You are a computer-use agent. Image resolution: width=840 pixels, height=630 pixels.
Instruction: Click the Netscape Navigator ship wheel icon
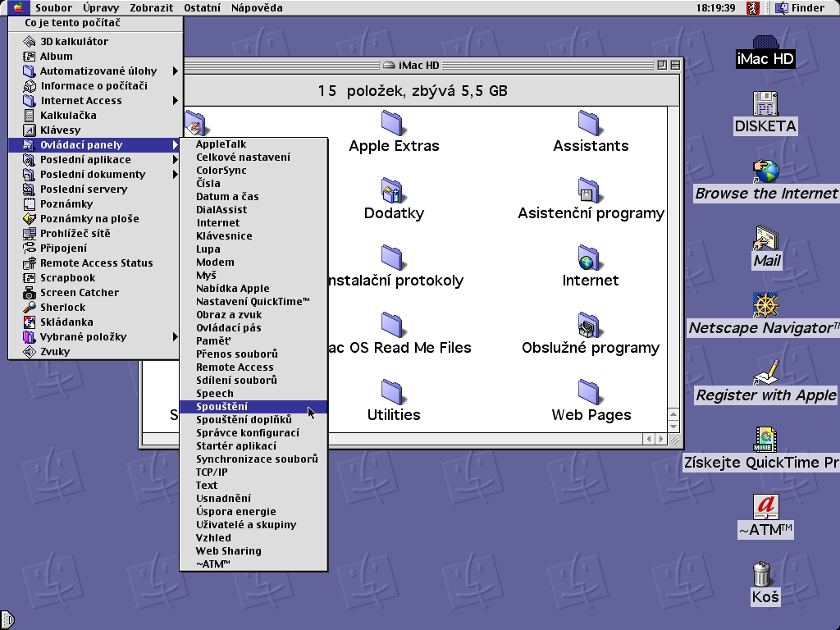[x=765, y=305]
